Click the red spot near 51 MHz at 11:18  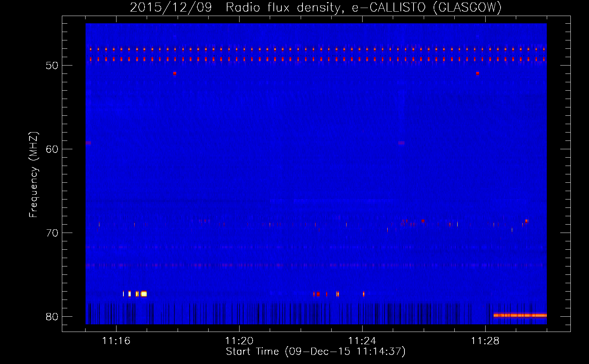click(175, 73)
